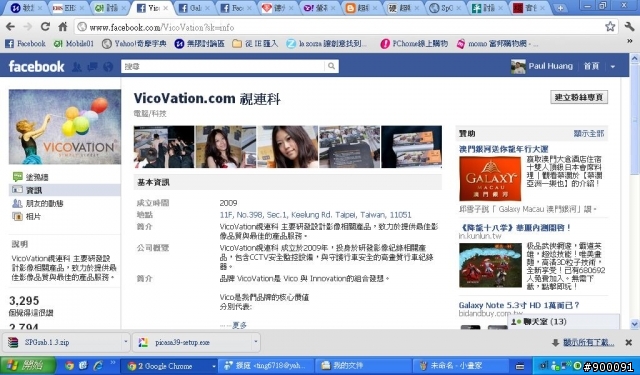
Task: Open the SPGrab.1.3.zip downloaded file
Action: (x=62, y=342)
